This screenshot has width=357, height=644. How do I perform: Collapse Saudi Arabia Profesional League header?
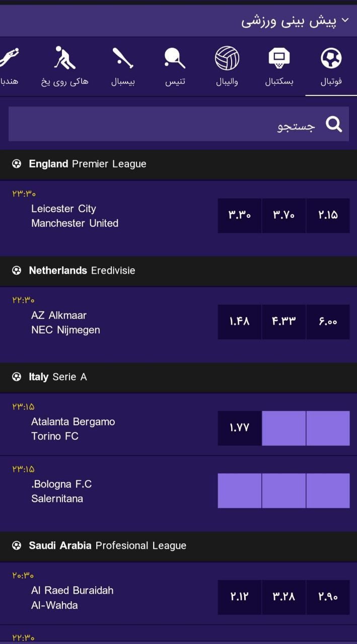(178, 546)
